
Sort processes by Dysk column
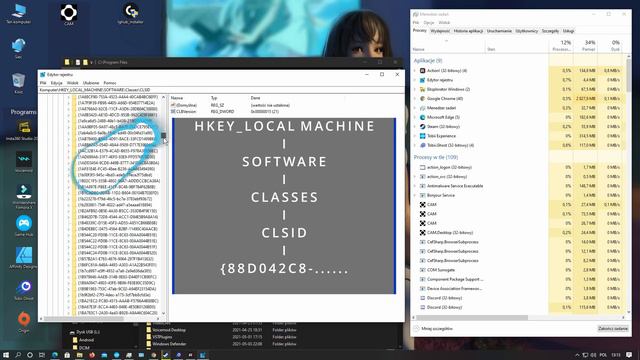(611, 45)
